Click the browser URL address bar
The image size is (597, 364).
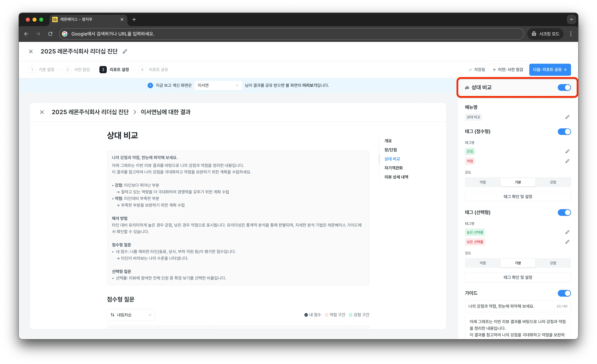point(291,34)
